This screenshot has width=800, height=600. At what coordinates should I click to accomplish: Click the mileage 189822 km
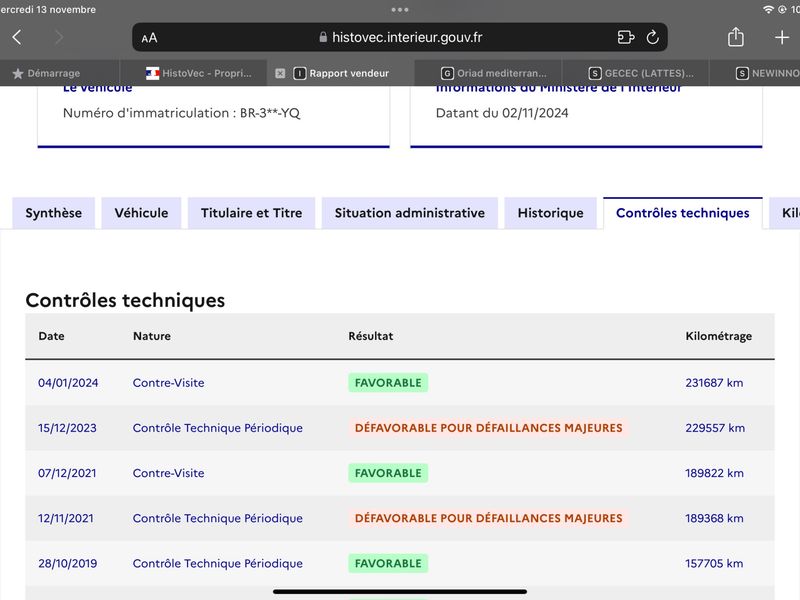pyautogui.click(x=714, y=473)
